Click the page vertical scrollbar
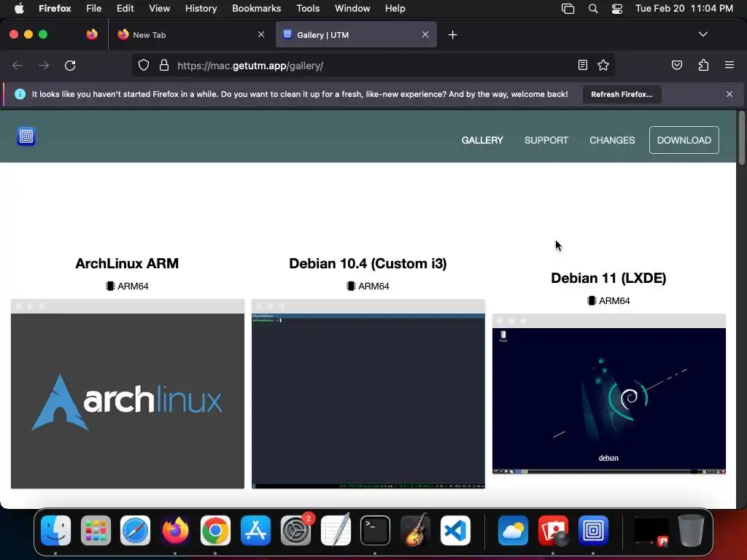Image resolution: width=747 pixels, height=560 pixels. 741,138
